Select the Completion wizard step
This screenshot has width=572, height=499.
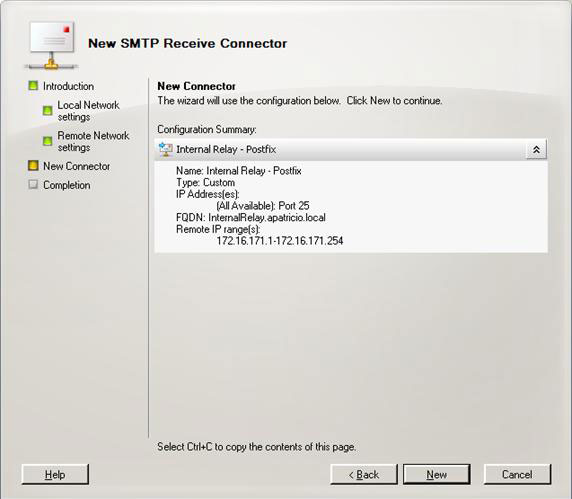[x=67, y=185]
